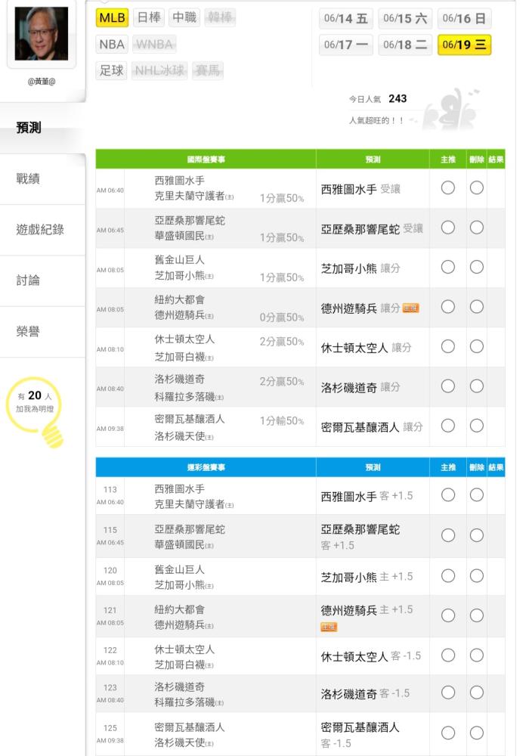Switch to the 日棒 league tab
532x756 pixels.
pyautogui.click(x=149, y=18)
